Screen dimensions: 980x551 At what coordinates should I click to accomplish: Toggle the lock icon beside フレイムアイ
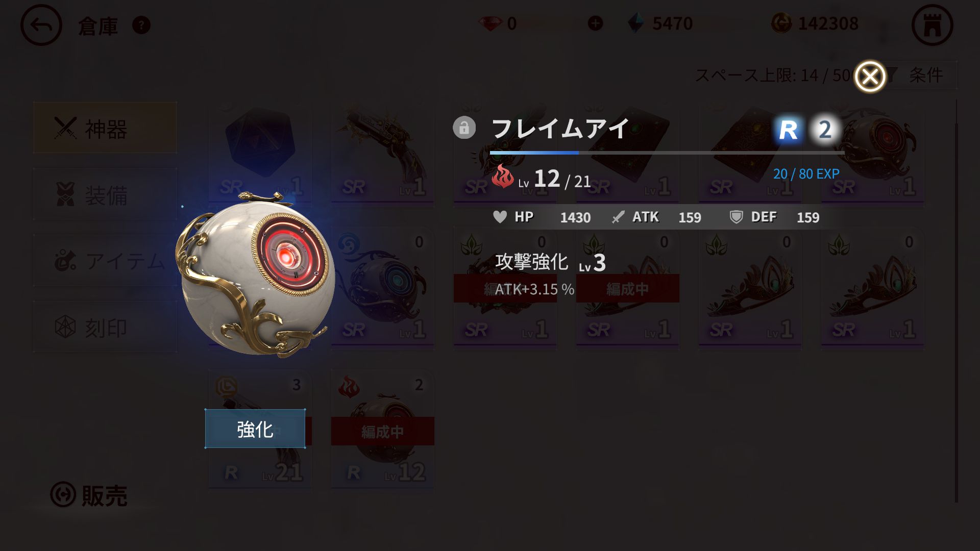[464, 128]
